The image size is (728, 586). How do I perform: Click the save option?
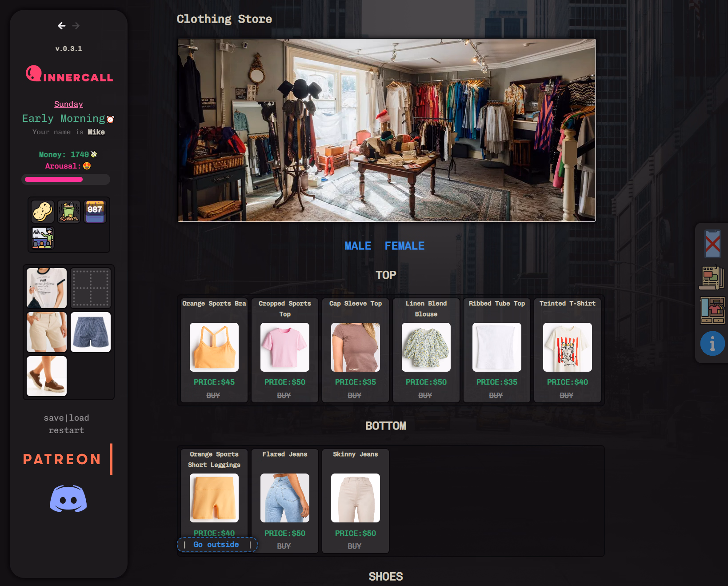pos(54,418)
